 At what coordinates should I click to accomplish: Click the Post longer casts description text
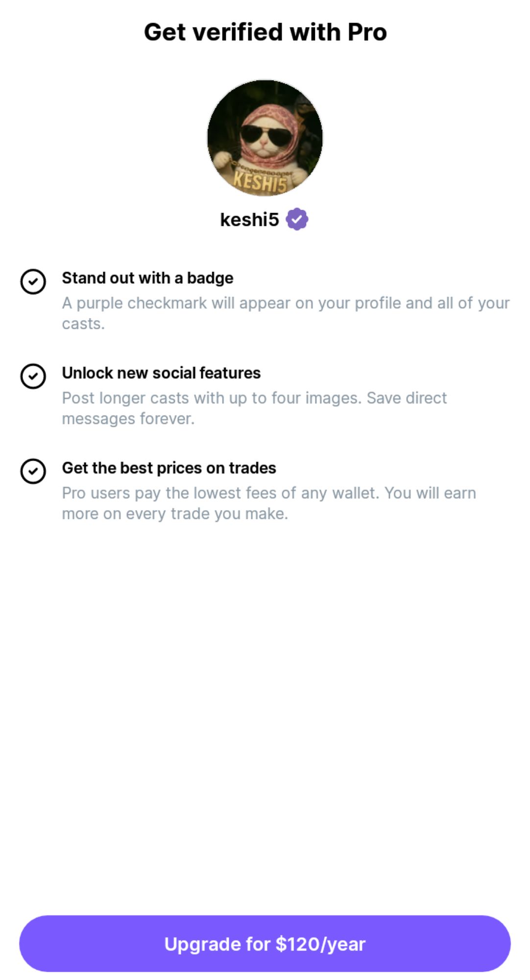[254, 398]
